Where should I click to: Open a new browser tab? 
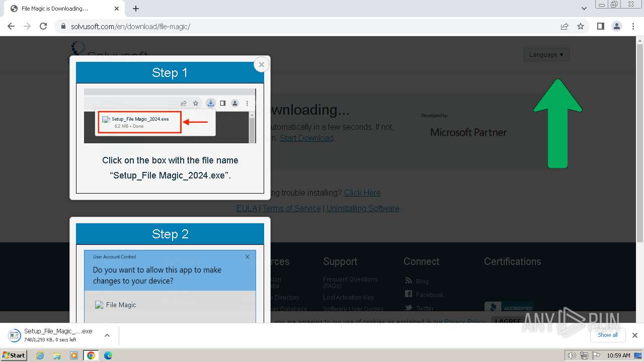point(136,9)
